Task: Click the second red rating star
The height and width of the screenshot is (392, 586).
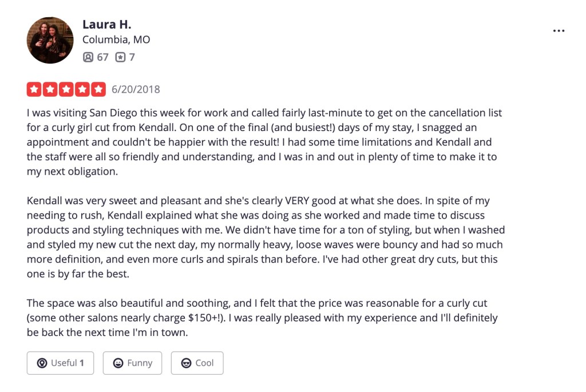Action: [50, 89]
